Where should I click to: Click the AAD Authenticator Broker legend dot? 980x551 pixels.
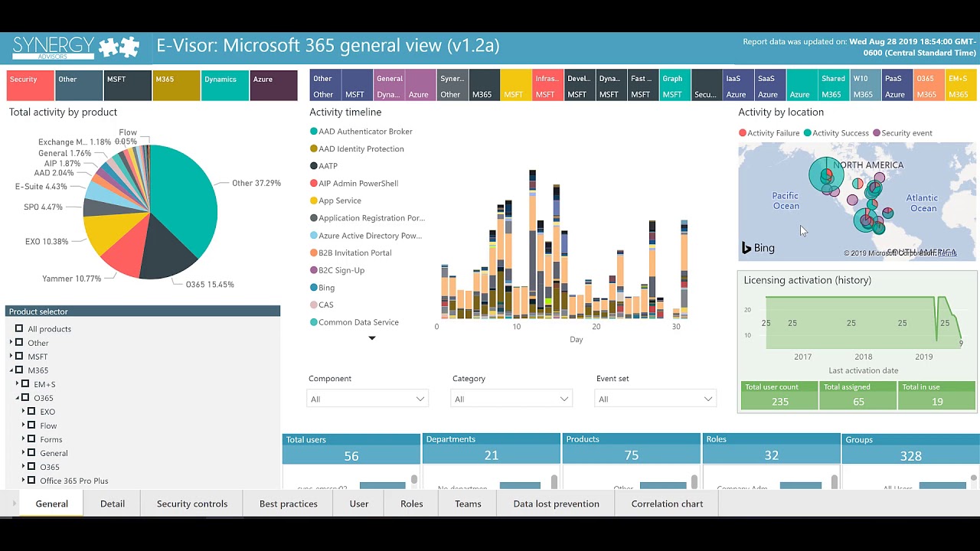314,132
